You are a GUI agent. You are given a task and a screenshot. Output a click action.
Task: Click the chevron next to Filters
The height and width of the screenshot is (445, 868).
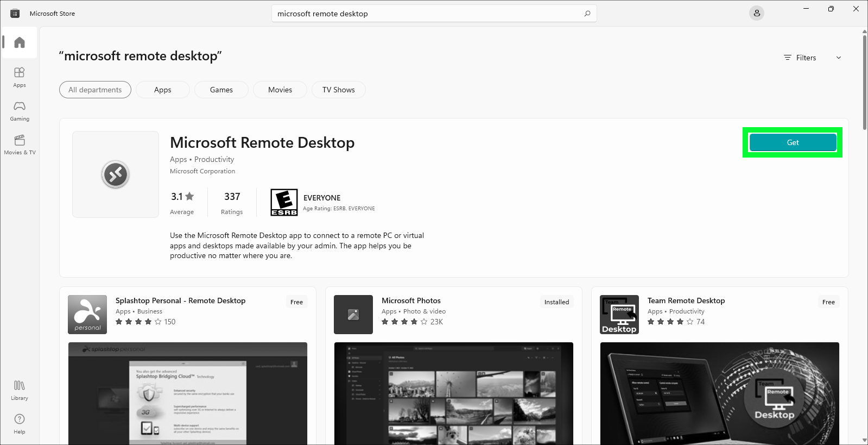[838, 58]
